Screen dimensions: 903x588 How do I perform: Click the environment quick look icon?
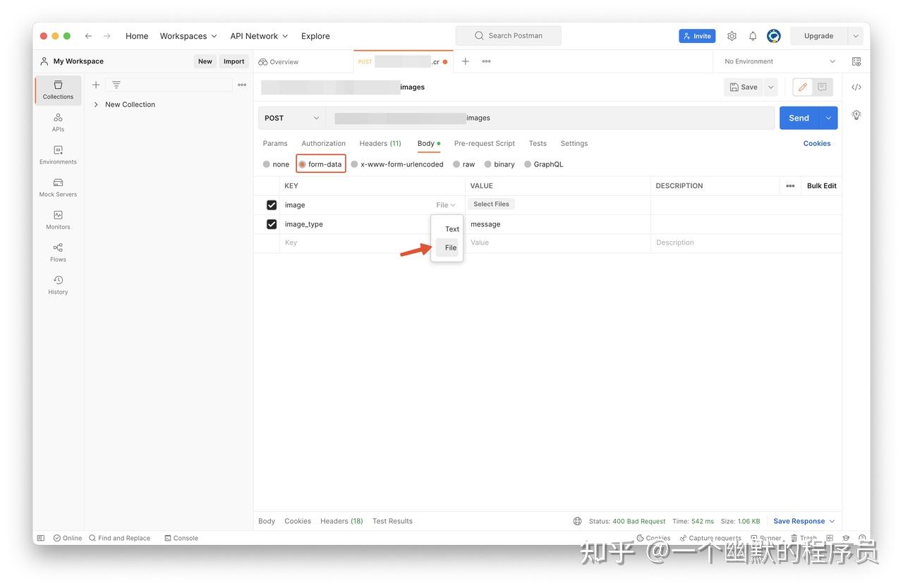pos(856,61)
